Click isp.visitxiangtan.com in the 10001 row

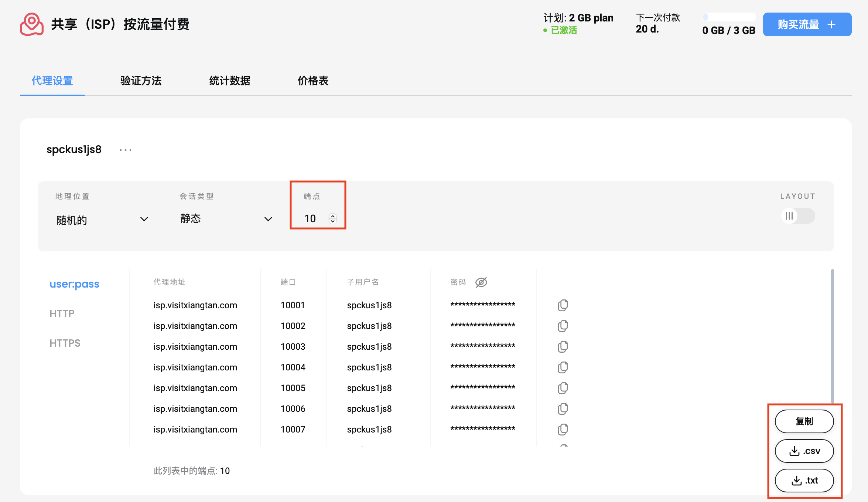[x=195, y=305]
